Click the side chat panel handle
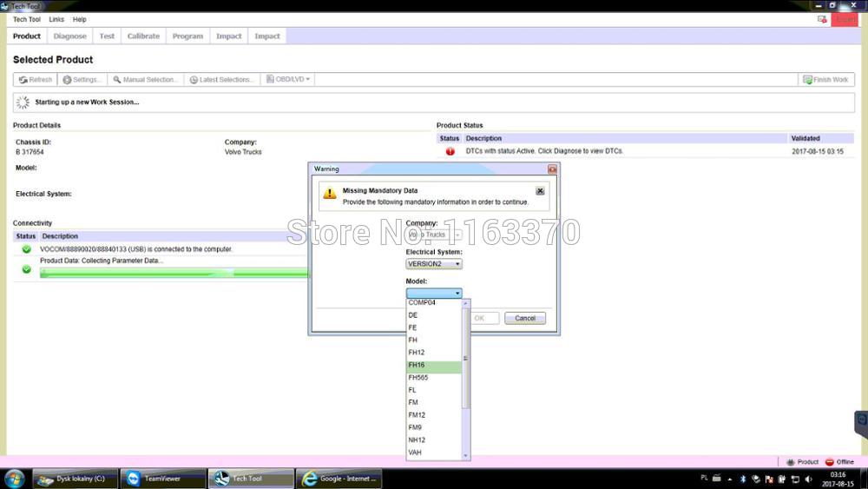 coord(861,424)
